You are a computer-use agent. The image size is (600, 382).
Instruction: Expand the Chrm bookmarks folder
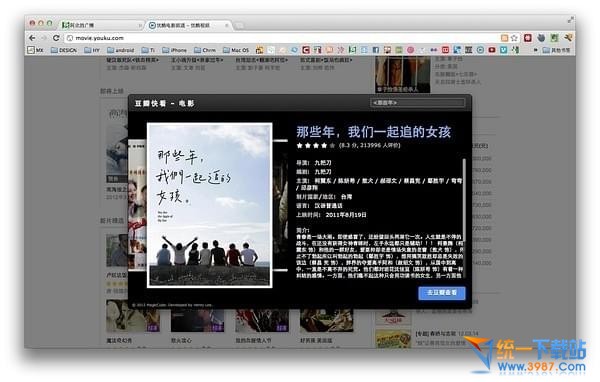click(x=205, y=50)
